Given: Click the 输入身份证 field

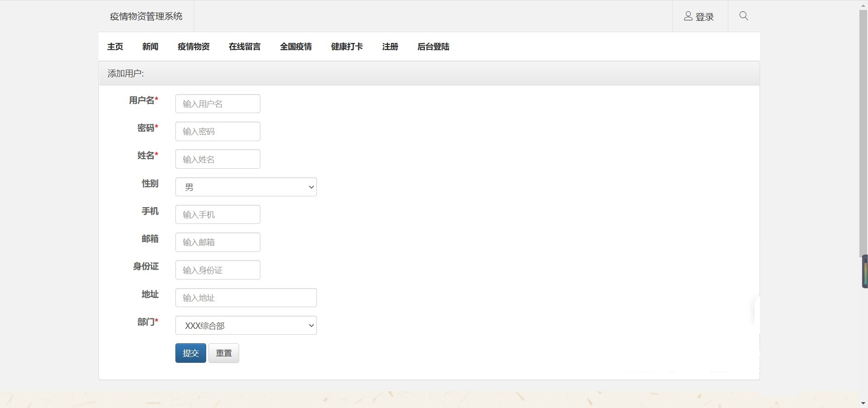Looking at the screenshot, I should pyautogui.click(x=218, y=270).
